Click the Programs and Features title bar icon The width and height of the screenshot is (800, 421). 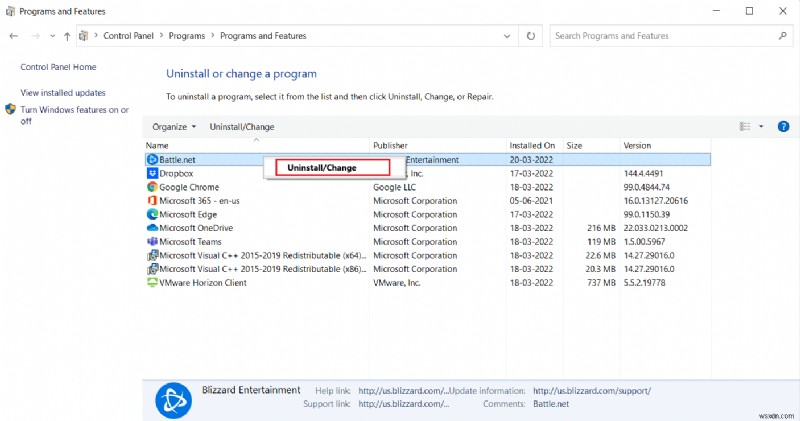pos(10,11)
